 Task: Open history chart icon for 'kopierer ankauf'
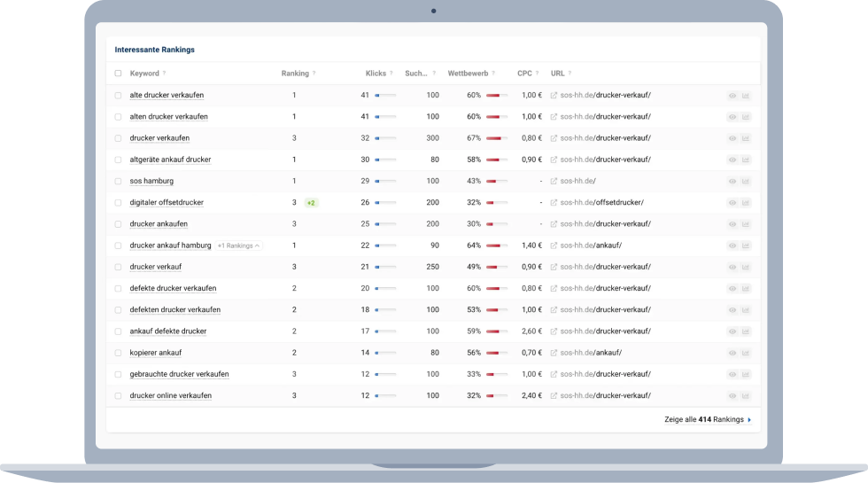[746, 353]
